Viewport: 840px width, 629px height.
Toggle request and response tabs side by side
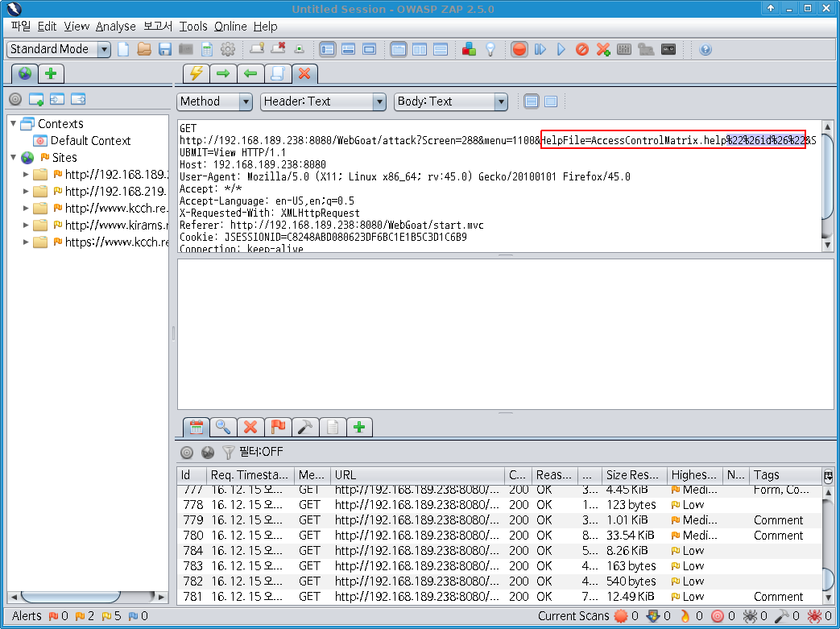pyautogui.click(x=420, y=49)
